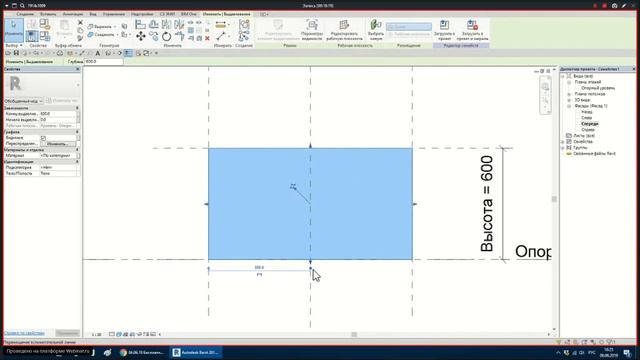Click the Move tool icon
Screen dimensions: 640x360
click(x=141, y=36)
